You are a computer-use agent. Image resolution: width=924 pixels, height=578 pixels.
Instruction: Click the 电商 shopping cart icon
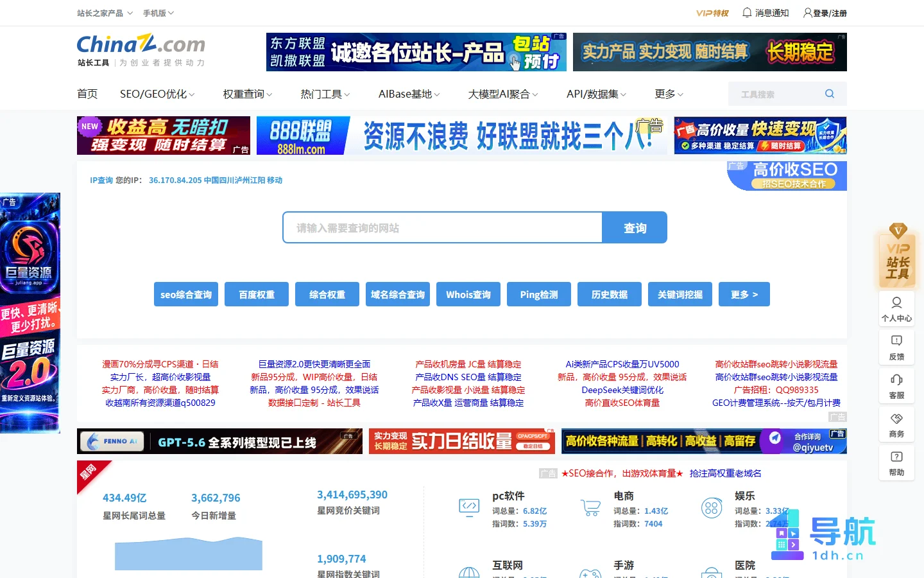(x=590, y=507)
